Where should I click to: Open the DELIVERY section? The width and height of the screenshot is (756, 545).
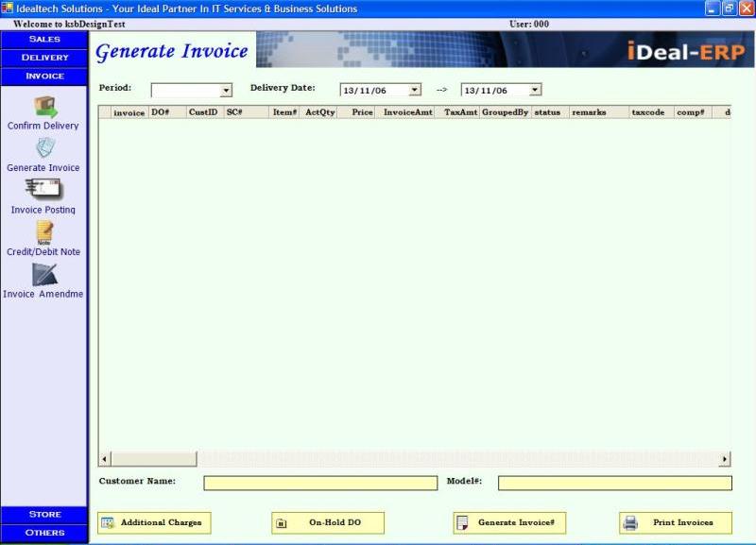pyautogui.click(x=43, y=57)
